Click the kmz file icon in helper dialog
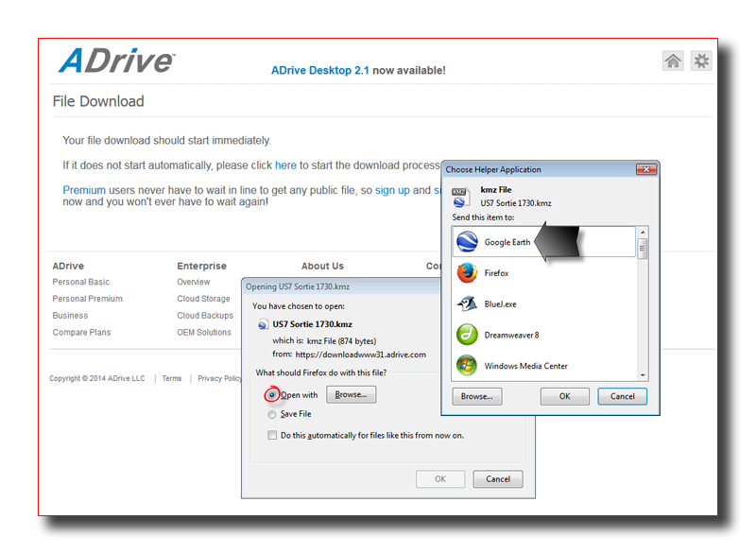Viewport: 756px width, 554px height. [461, 197]
